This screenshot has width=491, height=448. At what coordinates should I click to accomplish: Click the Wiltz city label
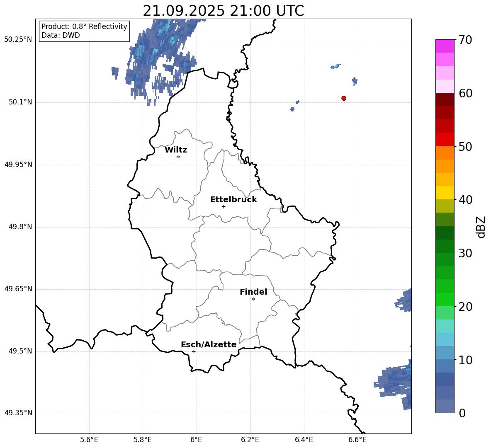click(176, 150)
